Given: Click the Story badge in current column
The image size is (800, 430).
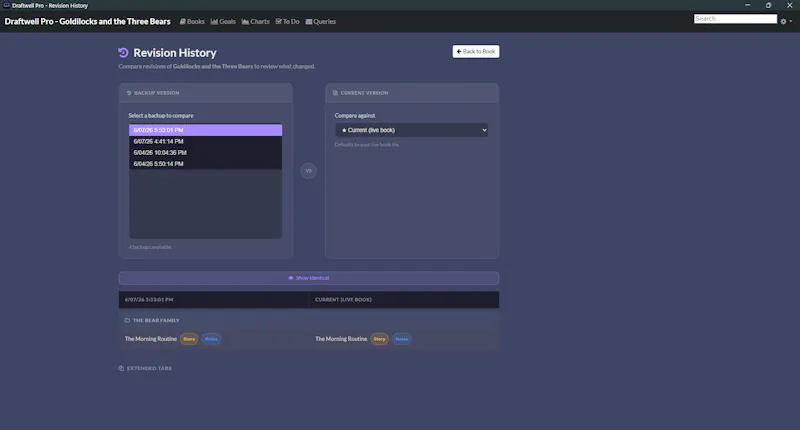Looking at the screenshot, I should pyautogui.click(x=379, y=339).
